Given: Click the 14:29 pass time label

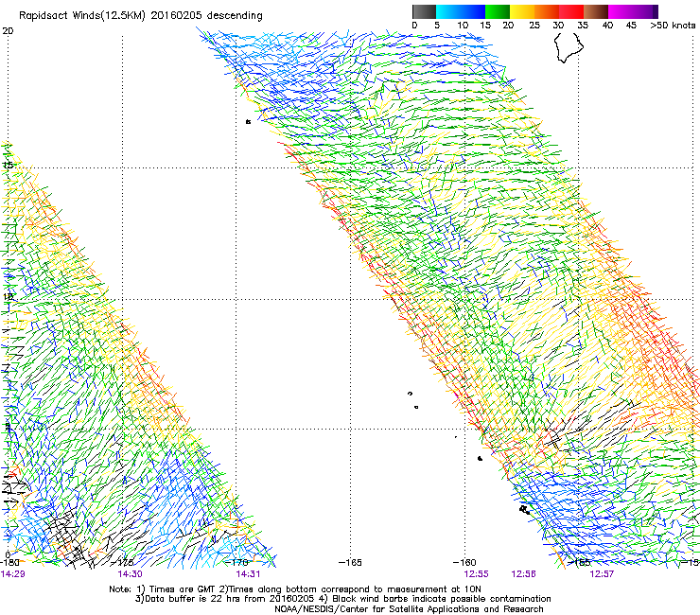Looking at the screenshot, I should tap(12, 573).
